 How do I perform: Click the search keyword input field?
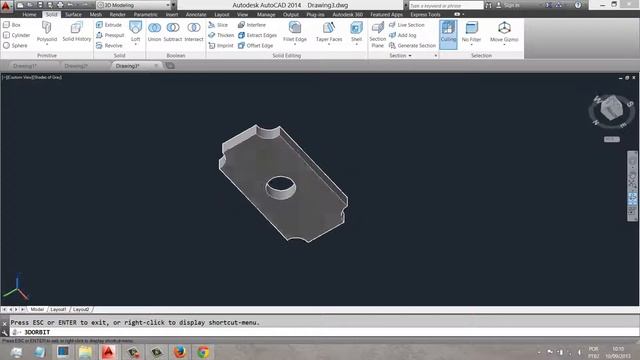pos(446,5)
